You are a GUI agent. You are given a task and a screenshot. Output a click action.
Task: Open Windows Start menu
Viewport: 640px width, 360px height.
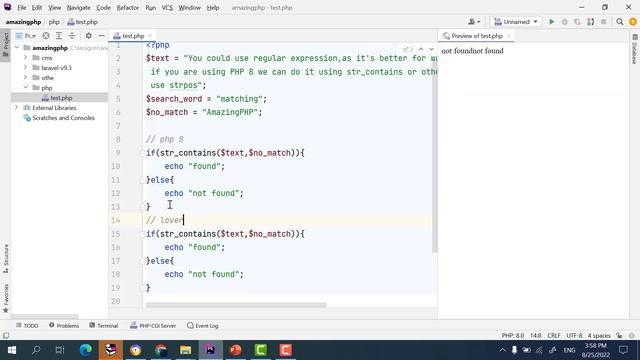click(x=11, y=350)
